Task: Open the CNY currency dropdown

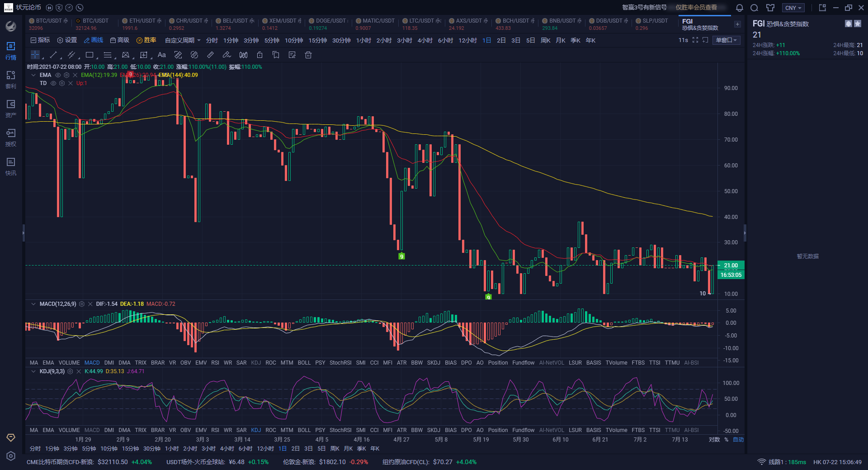Action: click(x=793, y=8)
